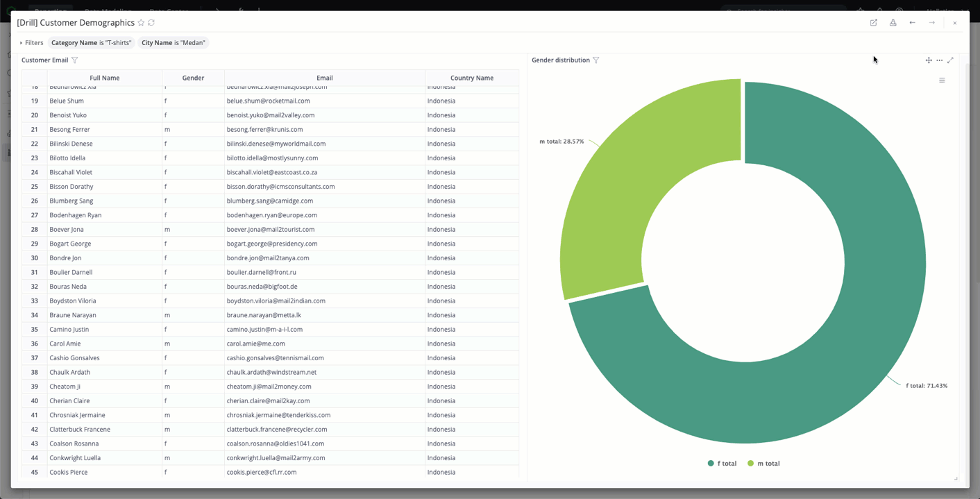This screenshot has height=499, width=980.
Task: Switch to the Data Modeling tab
Action: click(108, 10)
